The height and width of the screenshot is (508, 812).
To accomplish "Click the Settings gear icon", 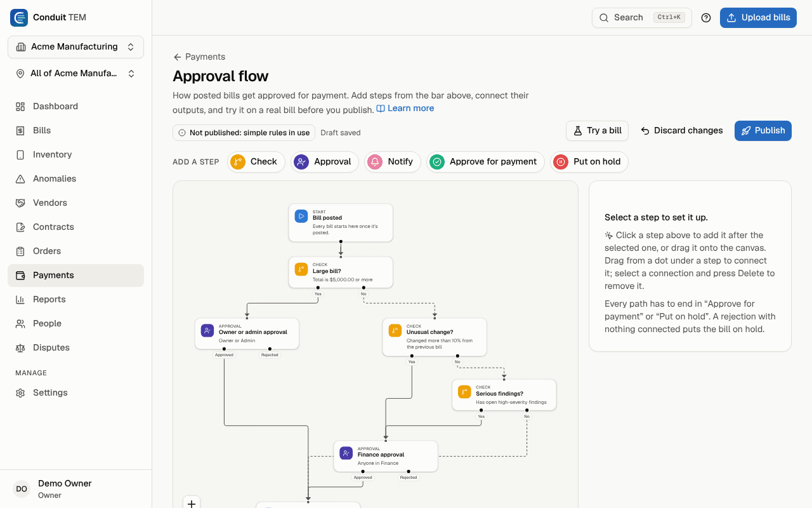I will (20, 393).
